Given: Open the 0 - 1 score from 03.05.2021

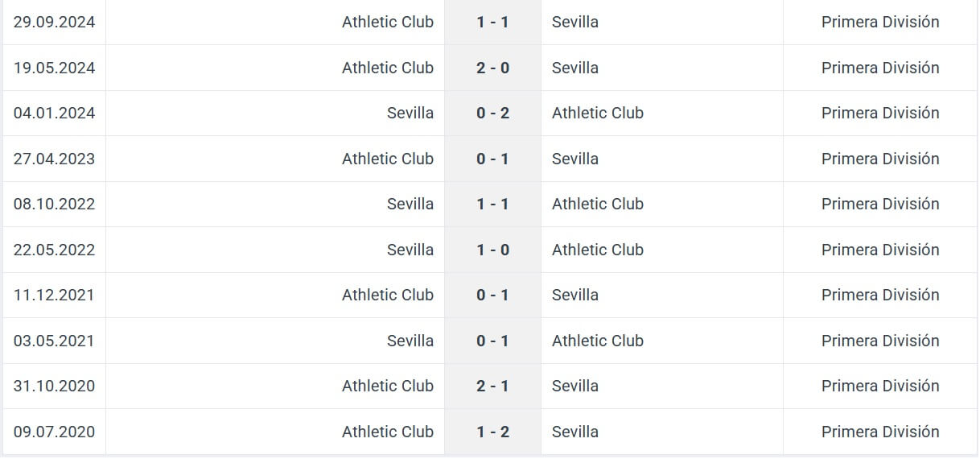Looking at the screenshot, I should (x=492, y=341).
